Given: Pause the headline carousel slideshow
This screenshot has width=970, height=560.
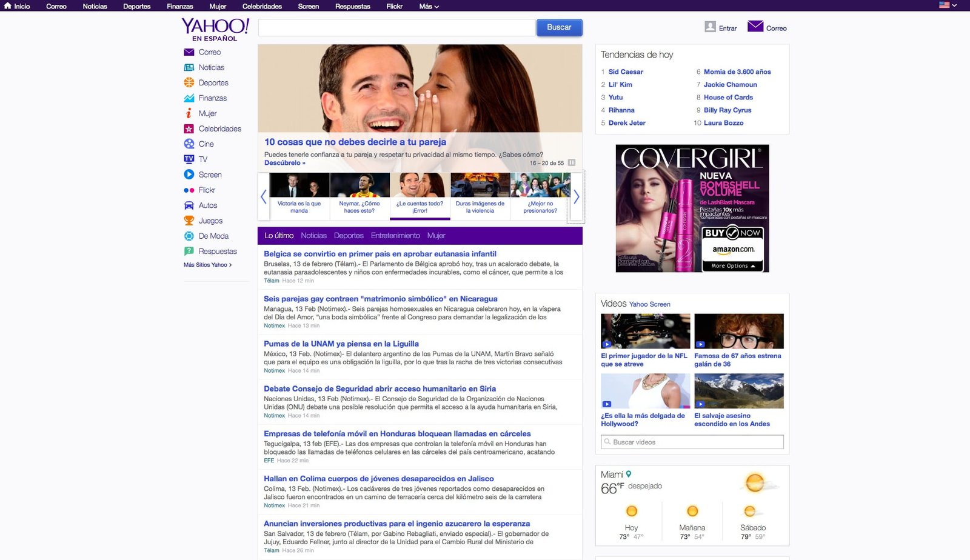Looking at the screenshot, I should pos(572,163).
